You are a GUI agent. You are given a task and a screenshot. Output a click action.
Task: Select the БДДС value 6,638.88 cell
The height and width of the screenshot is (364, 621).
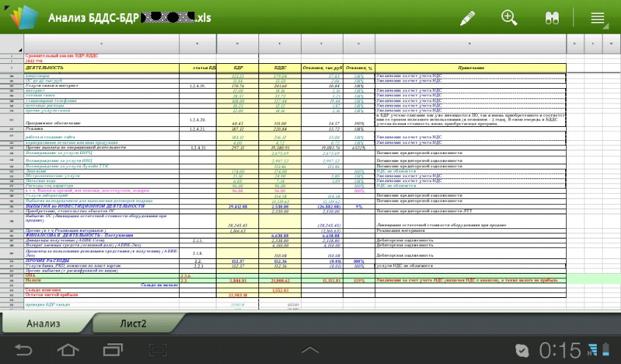280,236
